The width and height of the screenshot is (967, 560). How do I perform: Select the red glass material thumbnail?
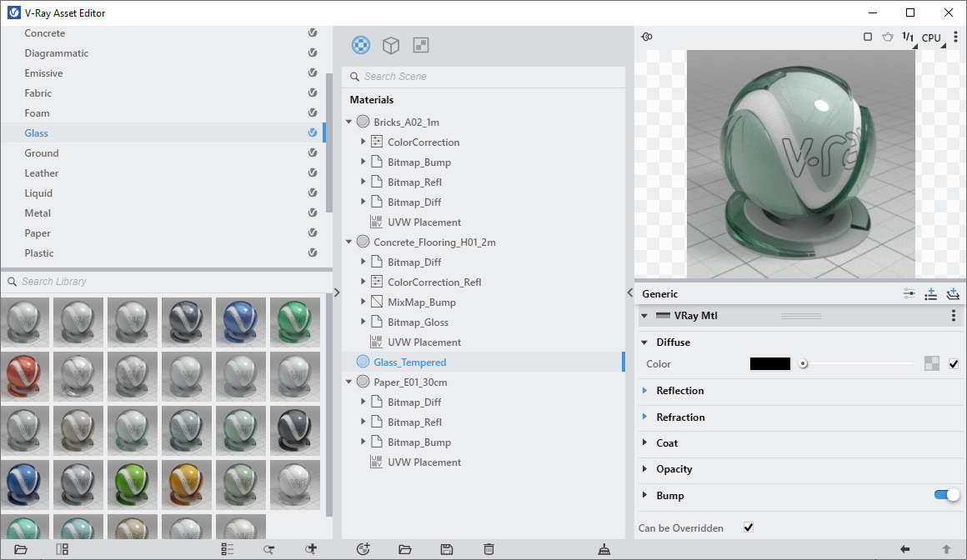pyautogui.click(x=25, y=376)
